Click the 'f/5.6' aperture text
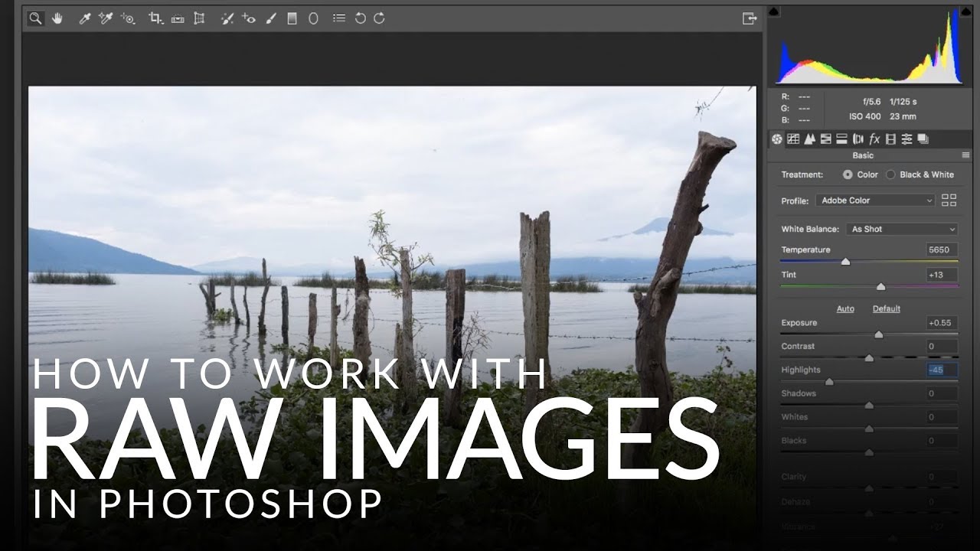Viewport: 980px width, 551px height. (x=871, y=102)
